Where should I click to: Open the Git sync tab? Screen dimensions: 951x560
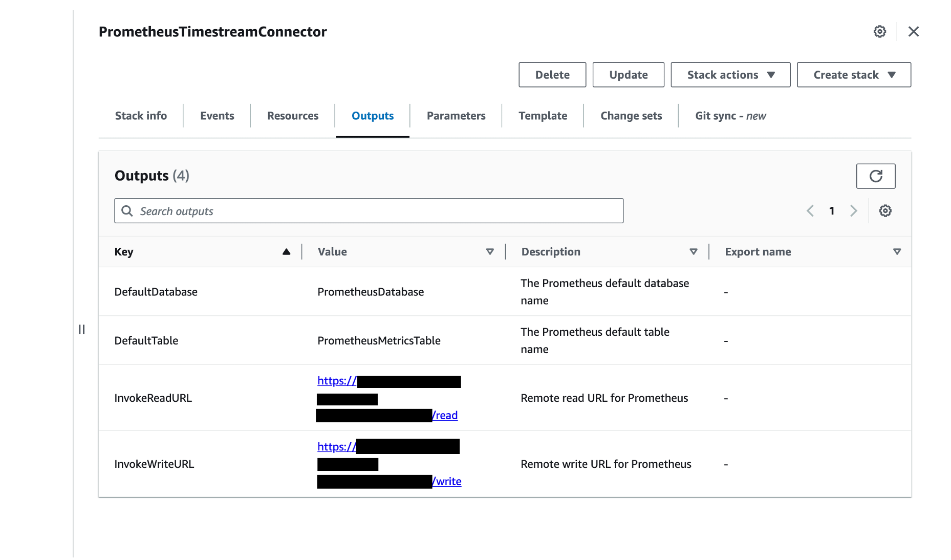tap(730, 116)
